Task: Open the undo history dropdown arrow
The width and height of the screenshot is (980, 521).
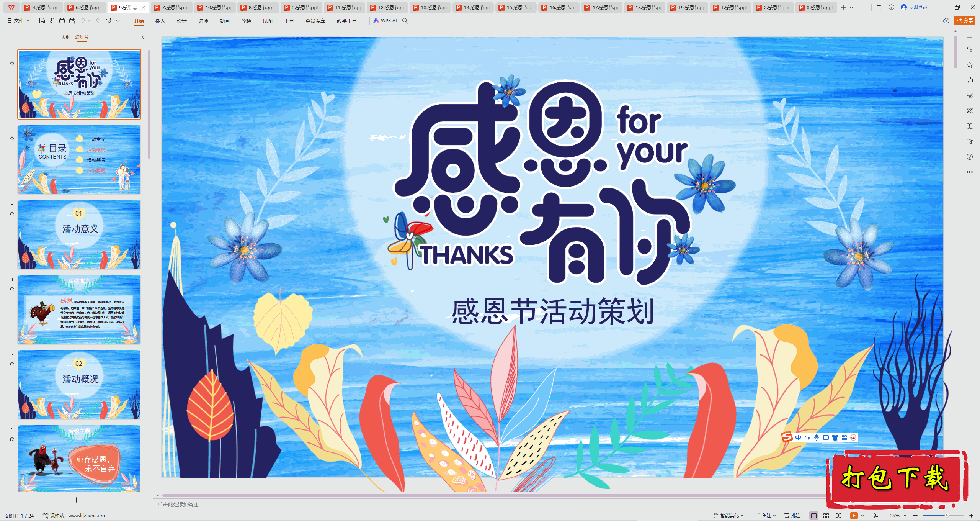Action: click(x=89, y=21)
